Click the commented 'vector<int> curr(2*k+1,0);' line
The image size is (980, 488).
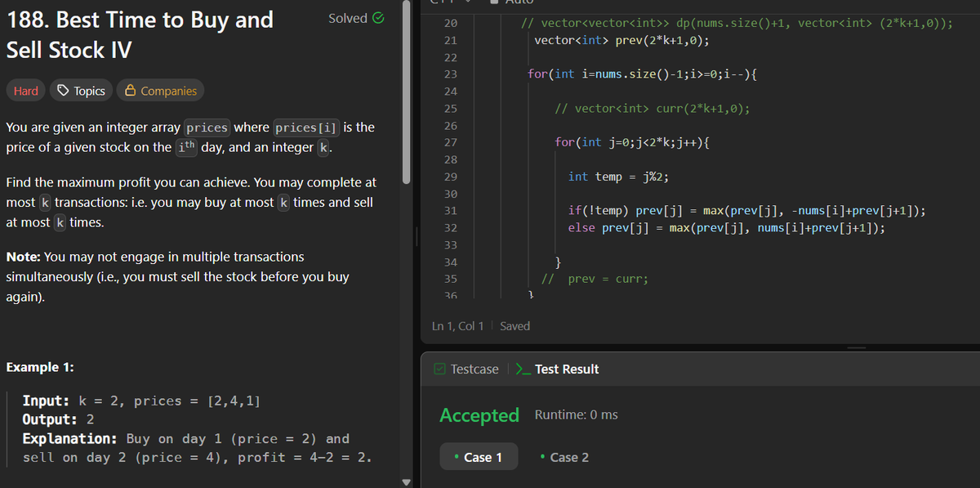[x=653, y=109]
